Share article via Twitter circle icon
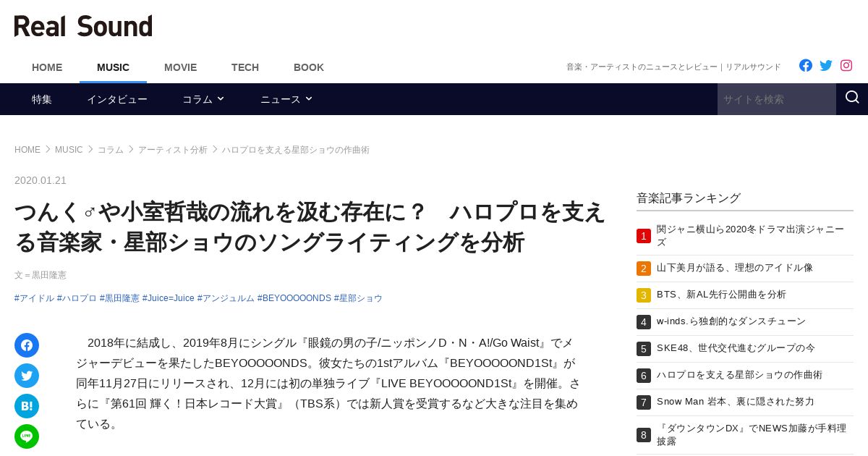 coord(27,376)
